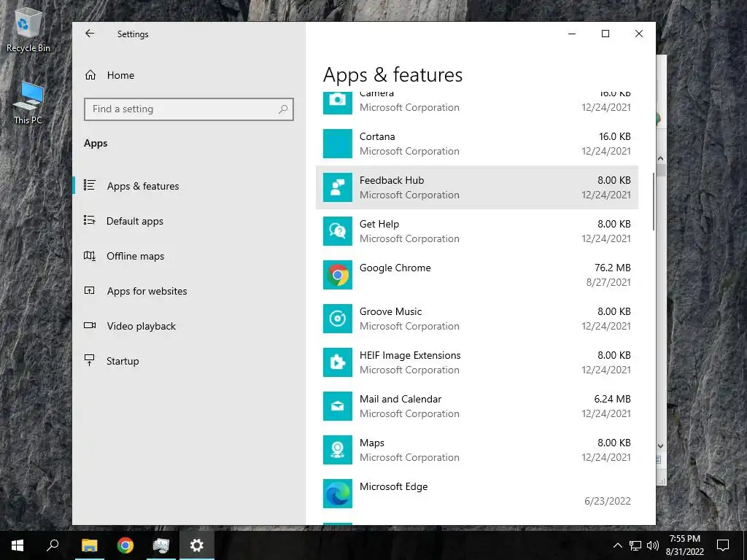This screenshot has height=560, width=747.
Task: Click the Apps & features list icon
Action: (x=90, y=184)
